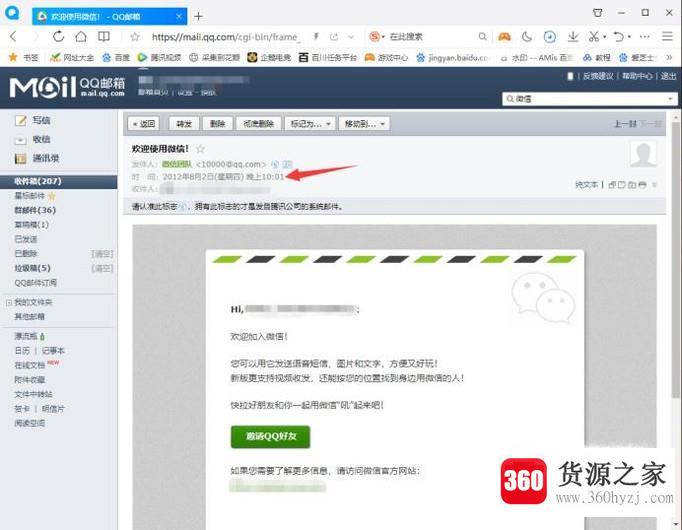This screenshot has height=530, width=682.
Task: Click the 退出 logout link
Action: (668, 76)
